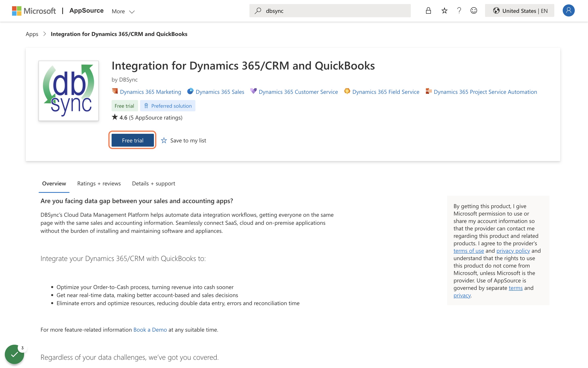This screenshot has width=588, height=368.
Task: Open the Book a Demo link
Action: click(x=150, y=330)
